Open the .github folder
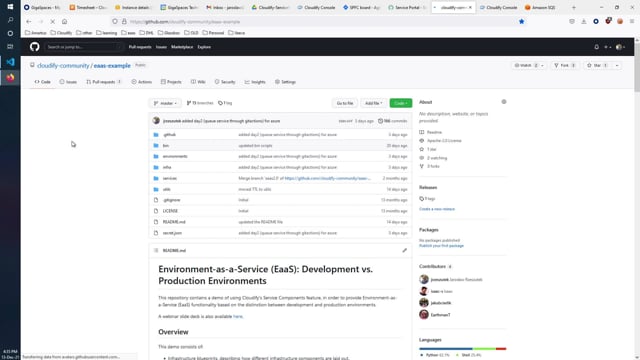This screenshot has width=640, height=360. (169, 135)
